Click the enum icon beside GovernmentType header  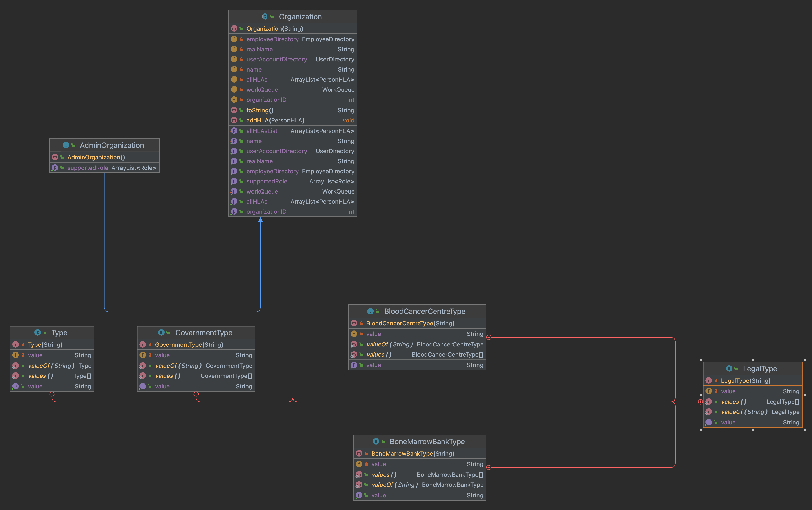pos(161,333)
